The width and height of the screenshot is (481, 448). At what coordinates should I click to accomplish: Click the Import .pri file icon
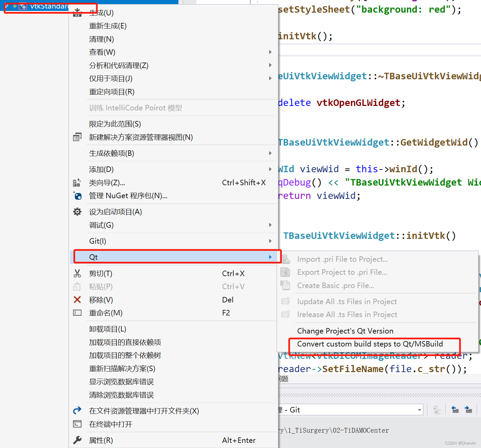(x=286, y=259)
